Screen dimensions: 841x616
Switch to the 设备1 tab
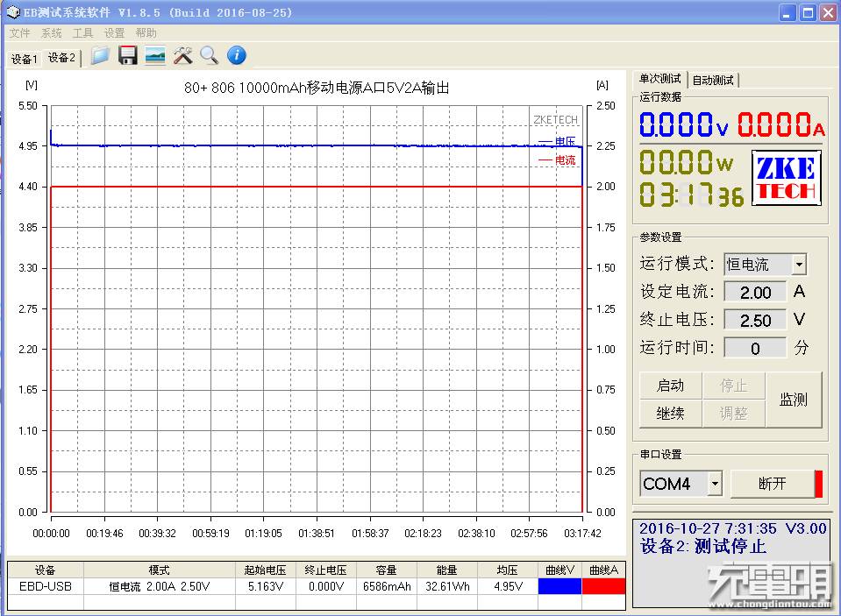pos(25,59)
